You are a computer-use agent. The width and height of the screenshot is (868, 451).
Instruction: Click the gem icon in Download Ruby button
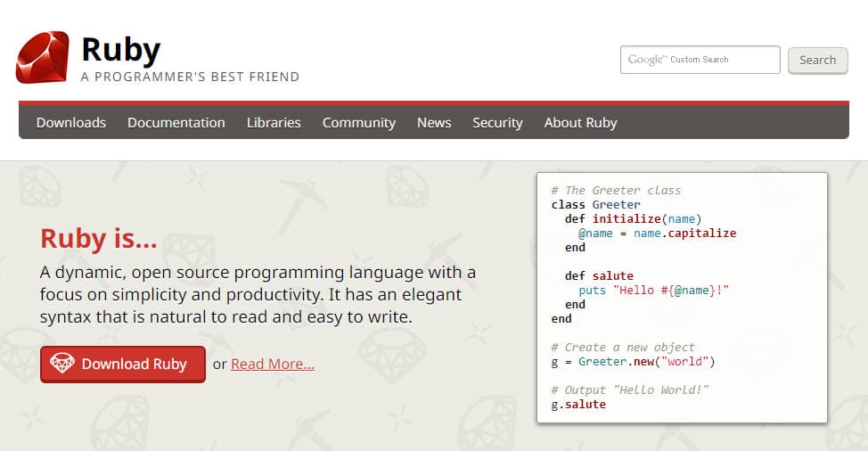(x=62, y=363)
